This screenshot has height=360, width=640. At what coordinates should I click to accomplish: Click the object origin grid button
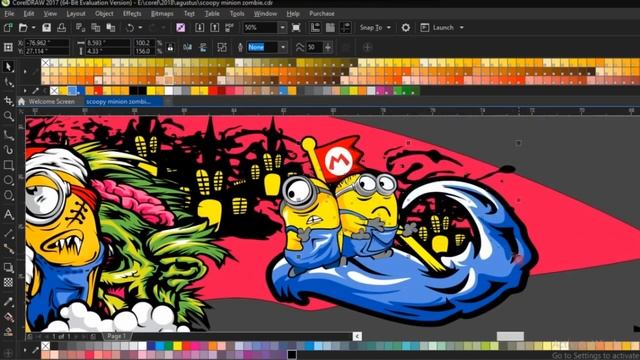(x=8, y=47)
